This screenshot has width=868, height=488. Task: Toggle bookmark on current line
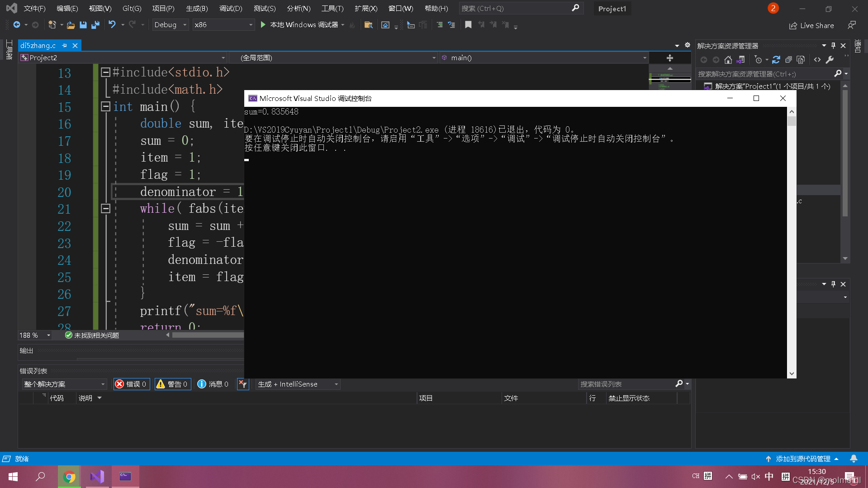[x=468, y=25]
